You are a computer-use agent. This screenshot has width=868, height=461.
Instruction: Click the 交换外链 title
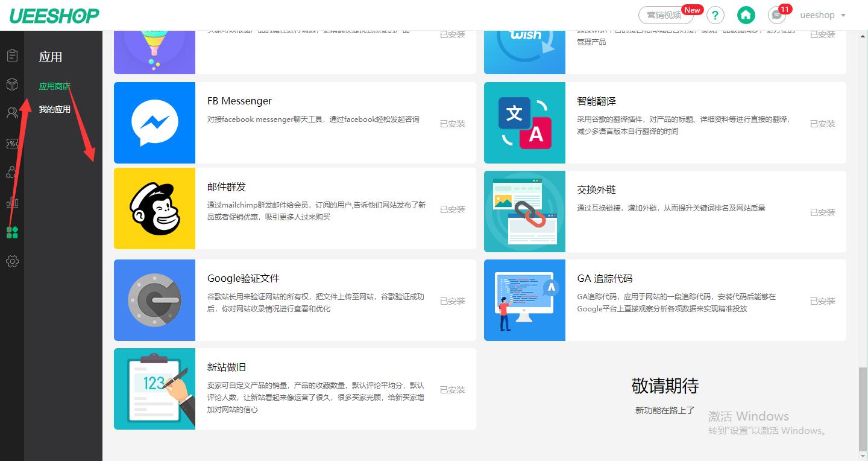click(x=597, y=189)
